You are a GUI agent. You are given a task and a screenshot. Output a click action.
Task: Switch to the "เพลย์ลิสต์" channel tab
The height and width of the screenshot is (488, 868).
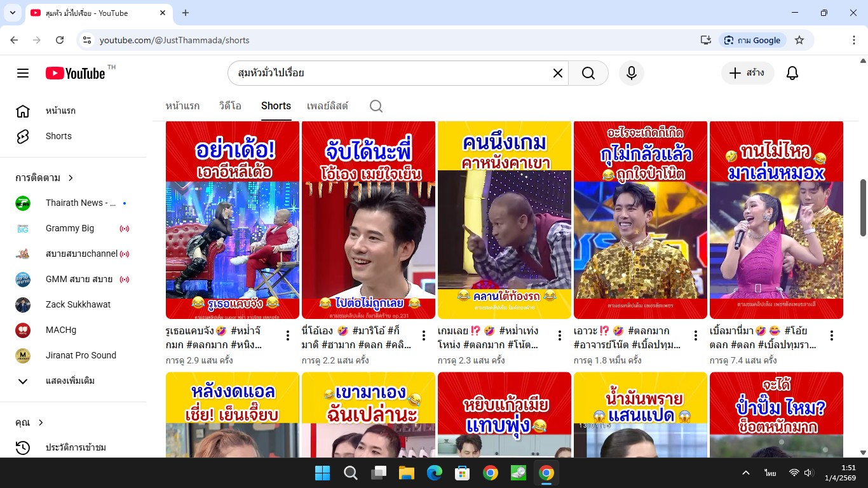(327, 106)
